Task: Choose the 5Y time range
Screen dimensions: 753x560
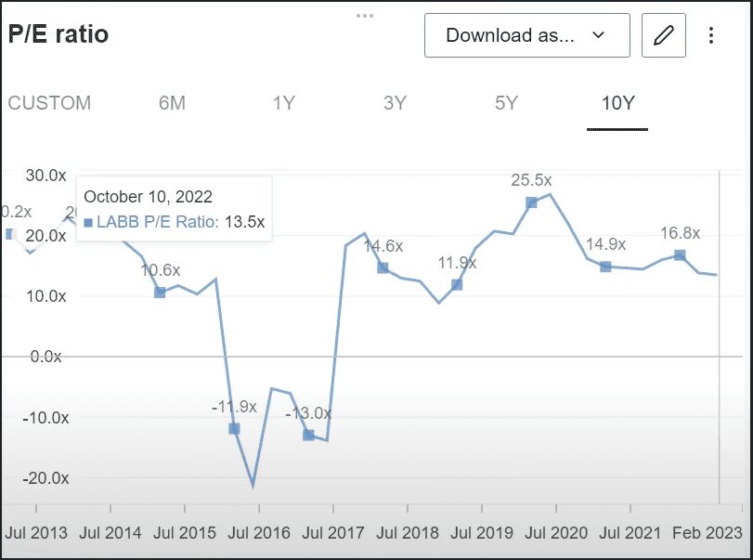Action: tap(506, 103)
